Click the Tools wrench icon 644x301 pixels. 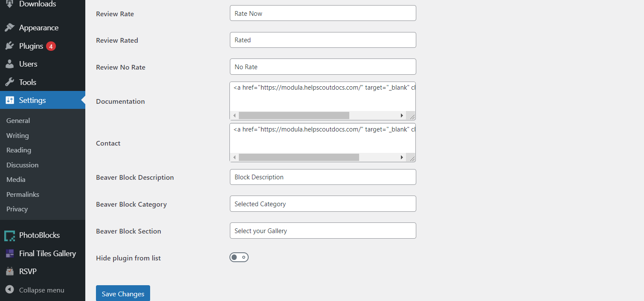click(9, 82)
